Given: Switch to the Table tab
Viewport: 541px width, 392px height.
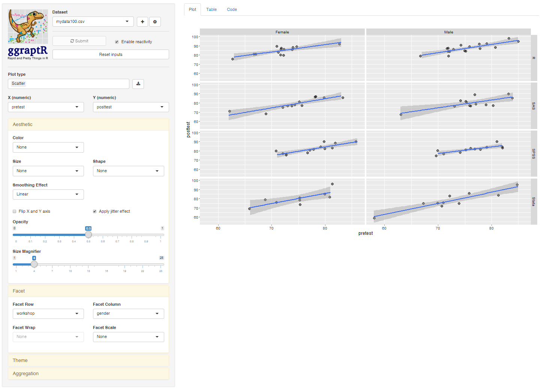Looking at the screenshot, I should pos(211,9).
